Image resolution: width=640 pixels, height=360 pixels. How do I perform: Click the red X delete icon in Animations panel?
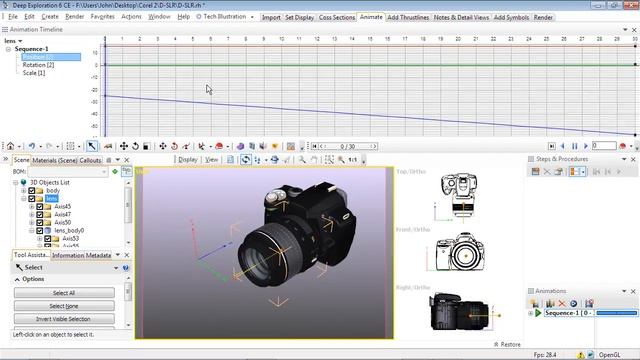coord(562,303)
